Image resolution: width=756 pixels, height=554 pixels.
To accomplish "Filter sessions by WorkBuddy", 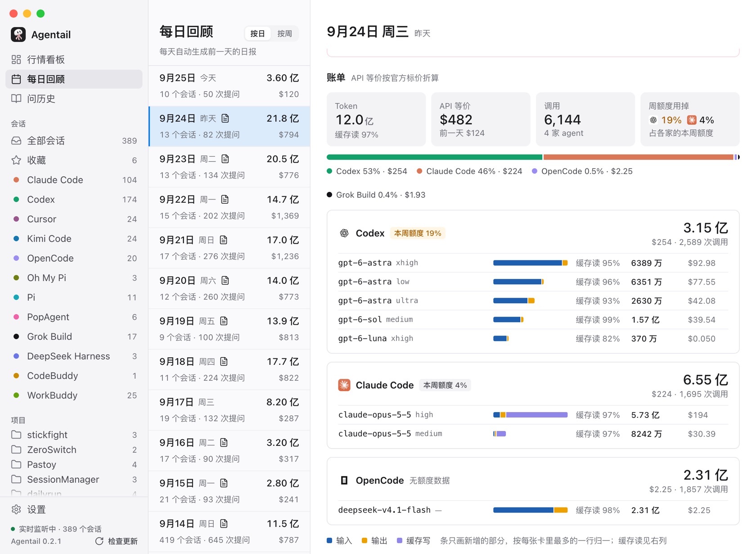I will point(74,395).
